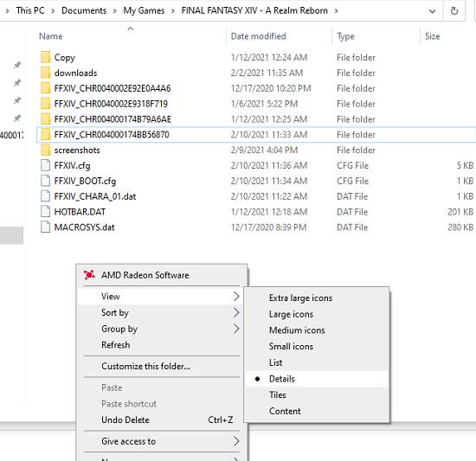Switch to List view
This screenshot has height=461, width=476.
click(316, 362)
